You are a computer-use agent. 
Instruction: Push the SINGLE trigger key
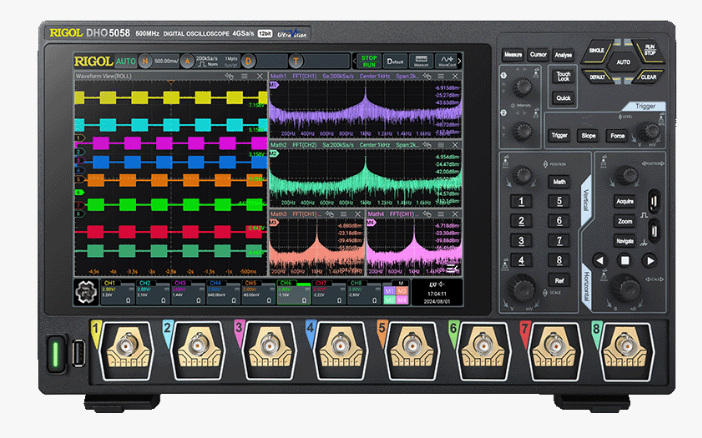tap(597, 51)
